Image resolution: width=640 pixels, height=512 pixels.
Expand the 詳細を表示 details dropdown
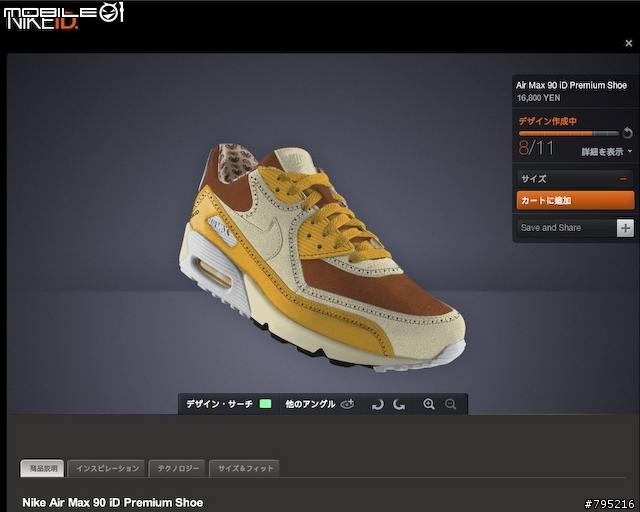point(607,152)
